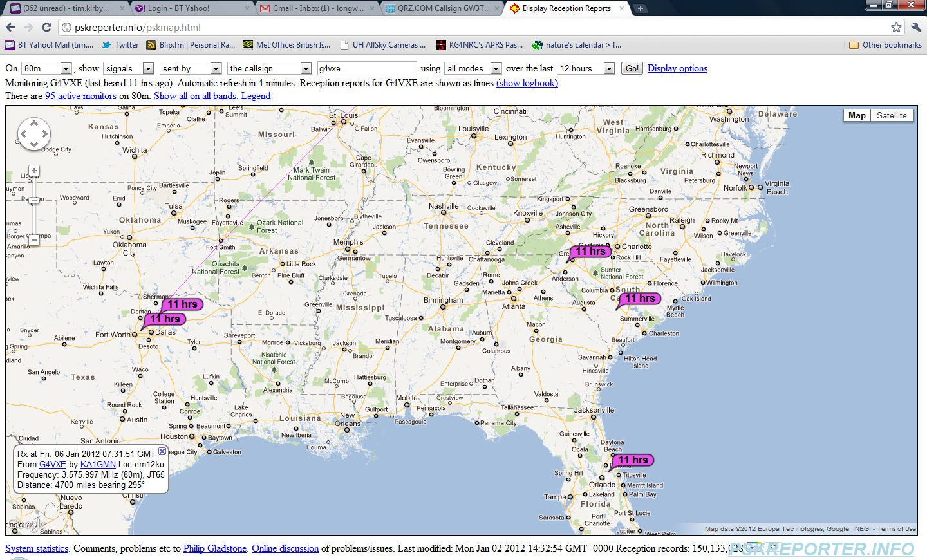The image size is (927, 560).
Task: Open Chrome's wrench settings menu
Action: click(916, 28)
